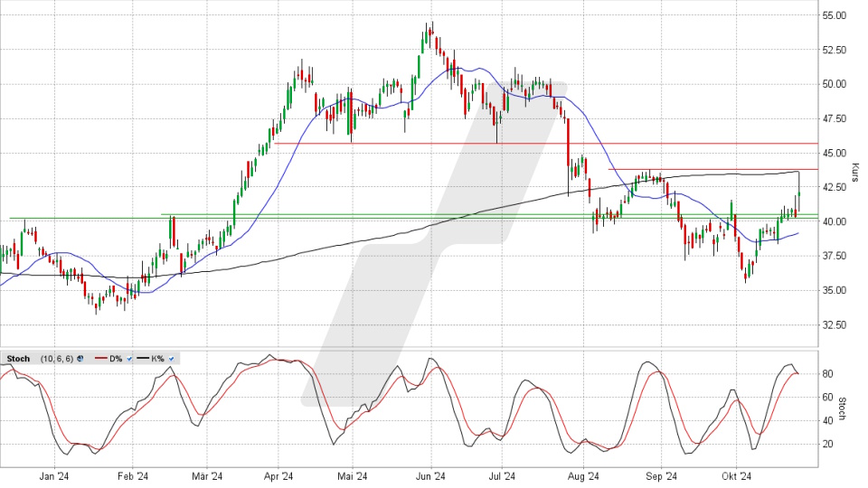Viewport: 868px width, 488px height.
Task: Click the 55.00 price axis label
Action: [835, 15]
